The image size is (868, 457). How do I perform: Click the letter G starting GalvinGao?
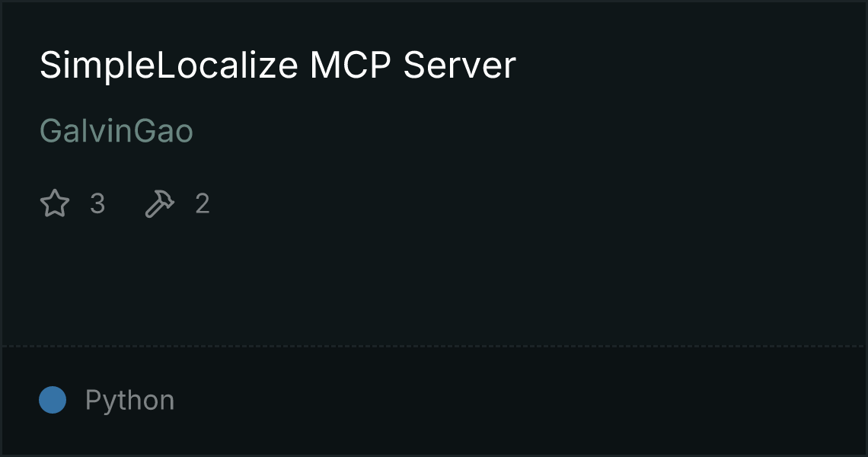point(51,131)
